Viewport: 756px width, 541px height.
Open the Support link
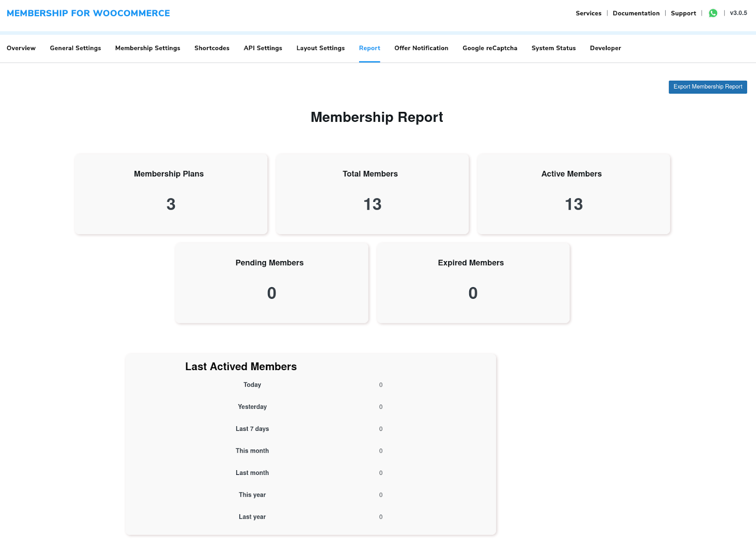click(683, 13)
